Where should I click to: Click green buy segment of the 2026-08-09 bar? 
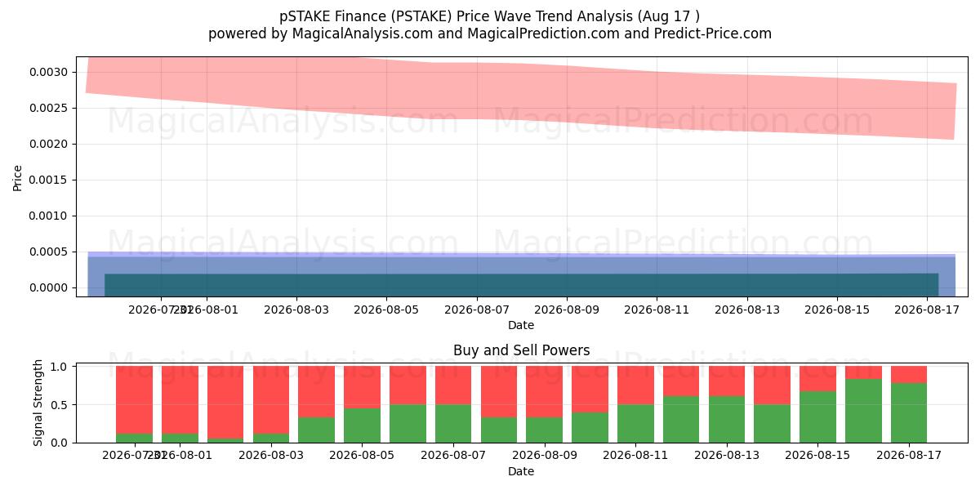point(545,430)
